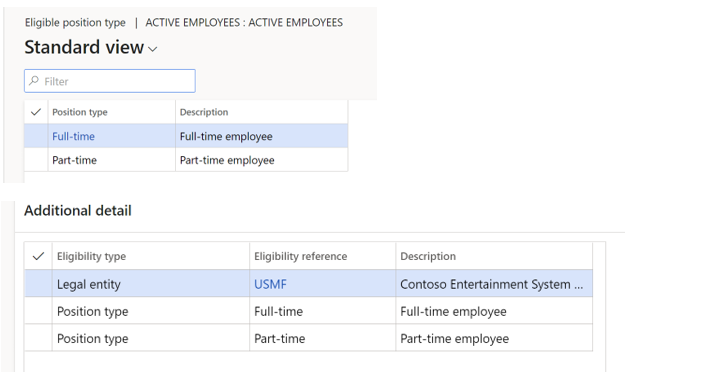Select Part-time reference cell in Additional detail

point(322,338)
